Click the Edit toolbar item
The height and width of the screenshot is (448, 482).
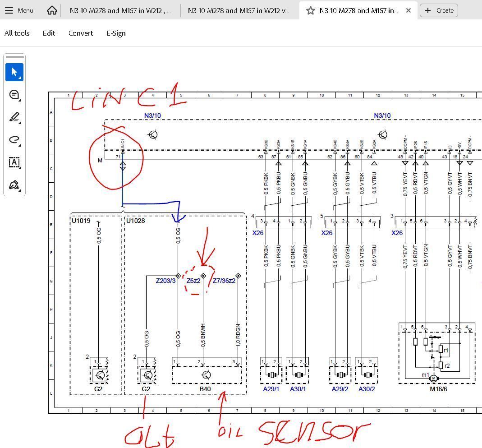click(49, 33)
